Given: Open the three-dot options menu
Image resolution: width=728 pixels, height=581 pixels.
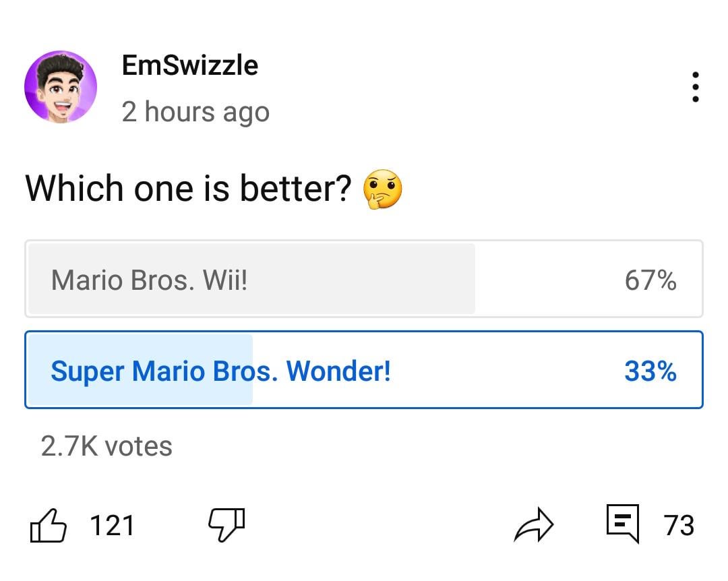Looking at the screenshot, I should (x=695, y=88).
